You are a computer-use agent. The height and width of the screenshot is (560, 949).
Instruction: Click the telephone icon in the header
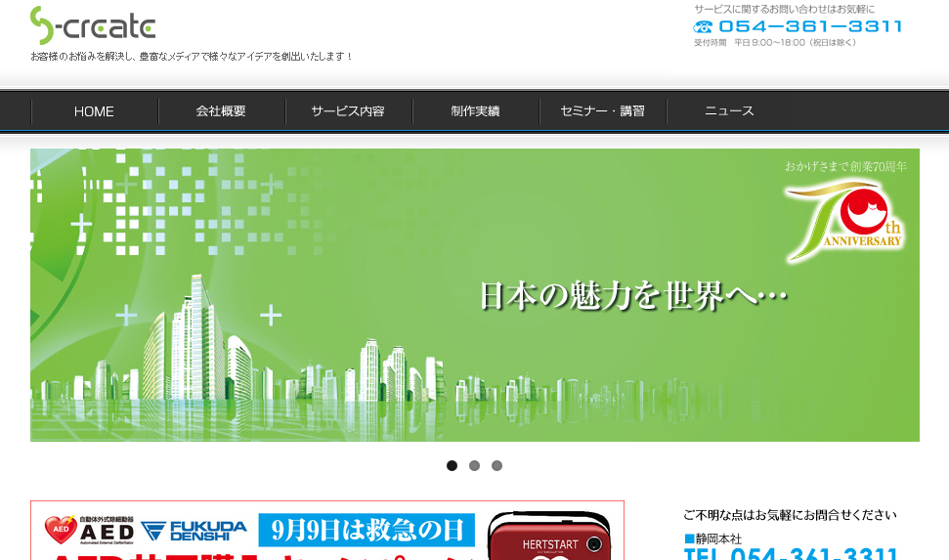(x=703, y=26)
